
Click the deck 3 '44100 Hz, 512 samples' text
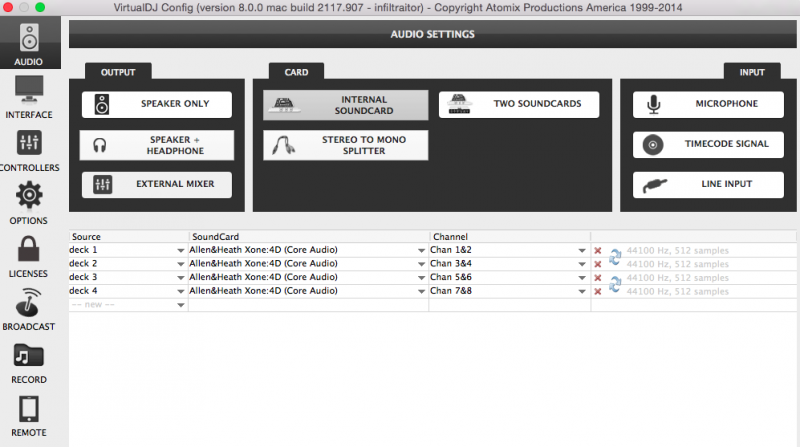tap(678, 278)
